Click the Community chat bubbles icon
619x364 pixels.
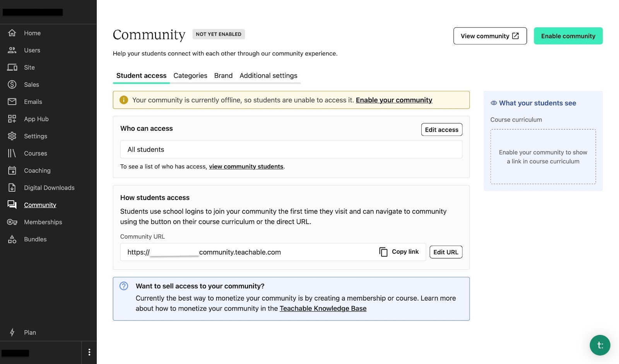12,205
